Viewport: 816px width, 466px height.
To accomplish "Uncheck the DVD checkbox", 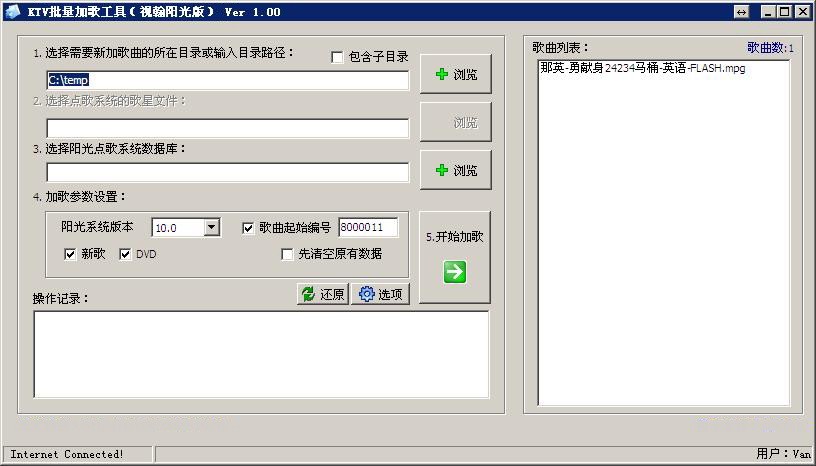I will (125, 254).
